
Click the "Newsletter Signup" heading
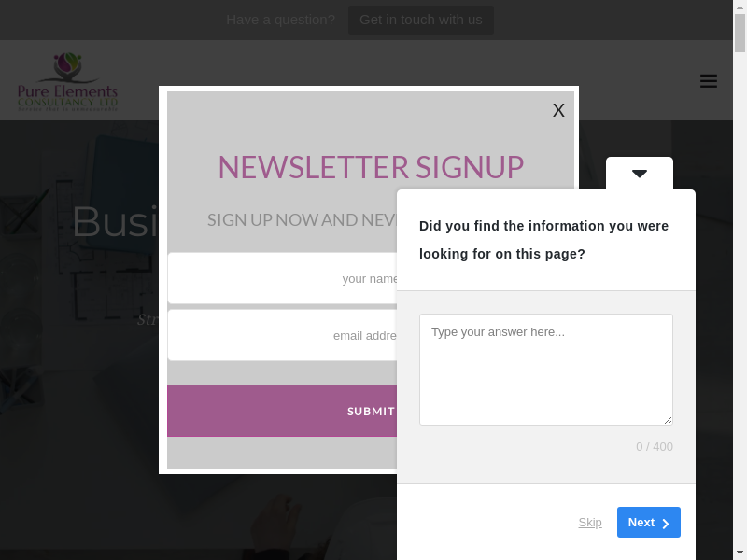(x=370, y=167)
